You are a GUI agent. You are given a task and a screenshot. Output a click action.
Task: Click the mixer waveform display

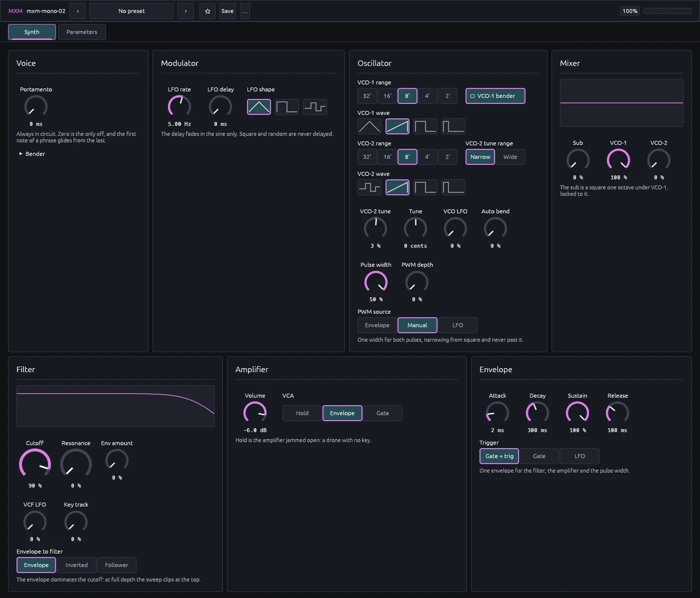(x=621, y=103)
